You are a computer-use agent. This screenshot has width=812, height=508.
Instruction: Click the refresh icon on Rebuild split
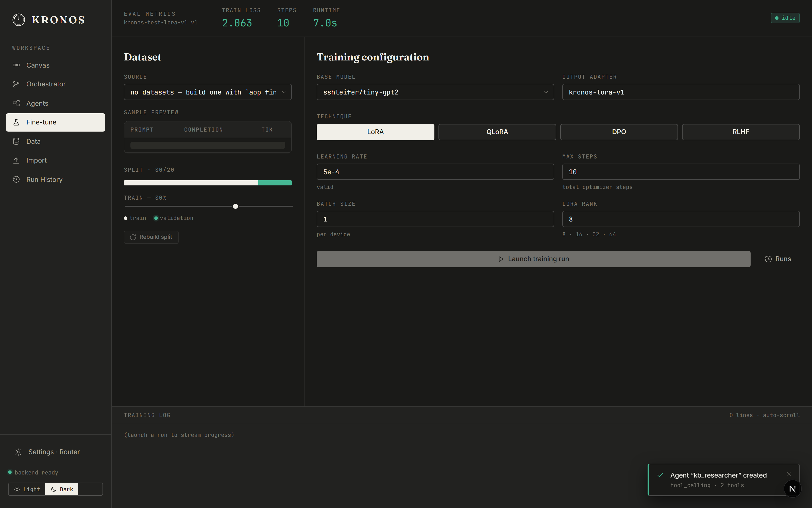pos(133,237)
